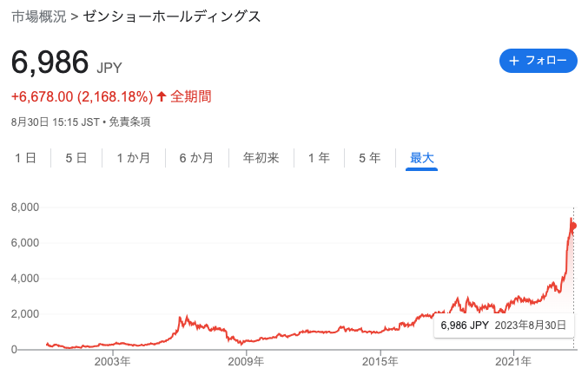Click the 6,986 JPY price tooltip
The height and width of the screenshot is (375, 588).
[504, 325]
